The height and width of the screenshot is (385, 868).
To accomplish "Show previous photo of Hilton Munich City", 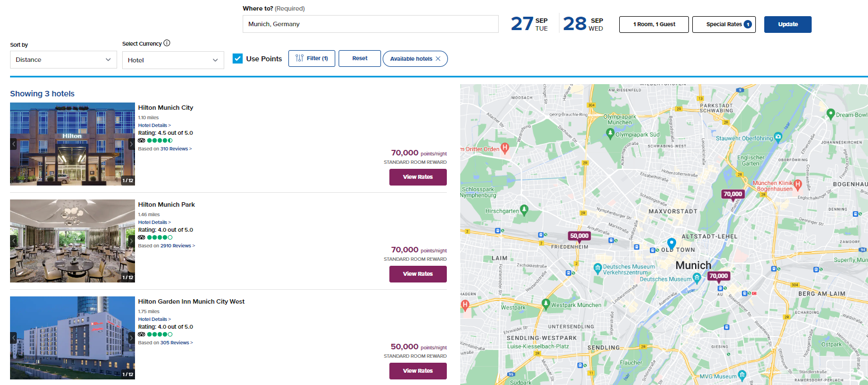I will click(x=15, y=144).
